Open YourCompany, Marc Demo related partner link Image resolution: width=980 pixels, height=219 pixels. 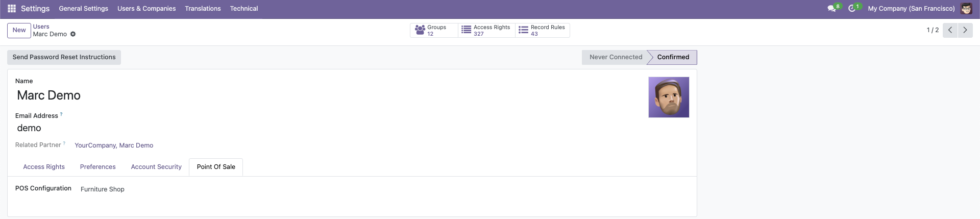point(114,145)
